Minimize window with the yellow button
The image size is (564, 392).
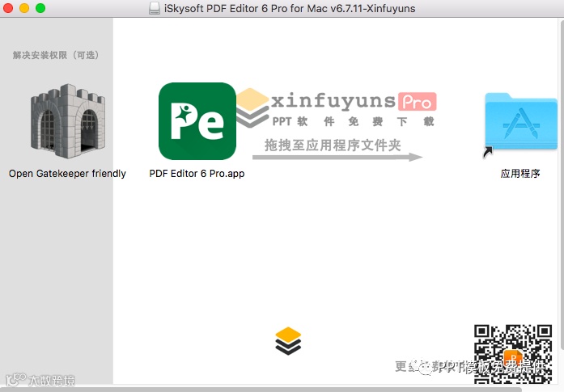24,8
